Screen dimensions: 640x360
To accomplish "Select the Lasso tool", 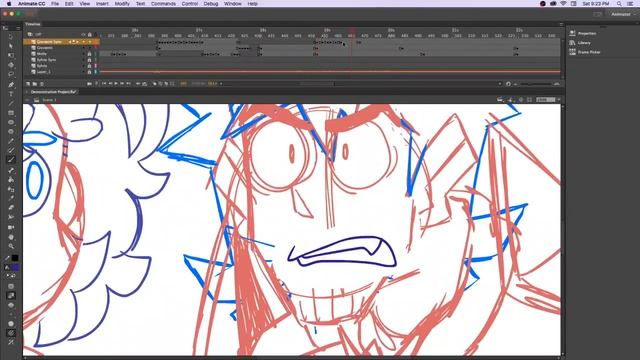I will coord(11,74).
